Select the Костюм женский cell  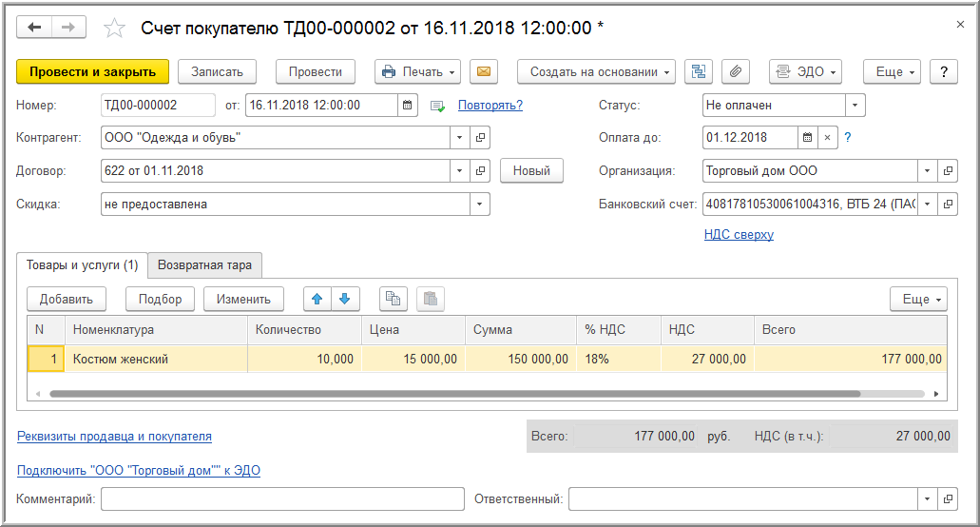pos(156,359)
